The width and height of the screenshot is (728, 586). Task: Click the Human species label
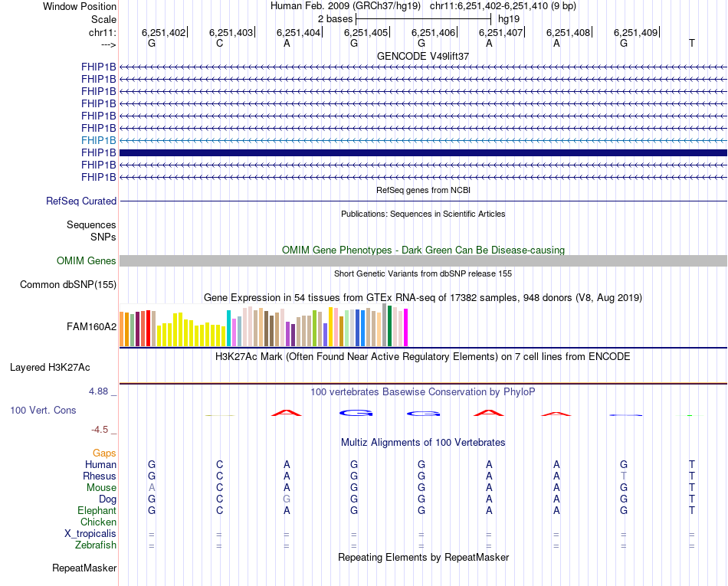(100, 464)
